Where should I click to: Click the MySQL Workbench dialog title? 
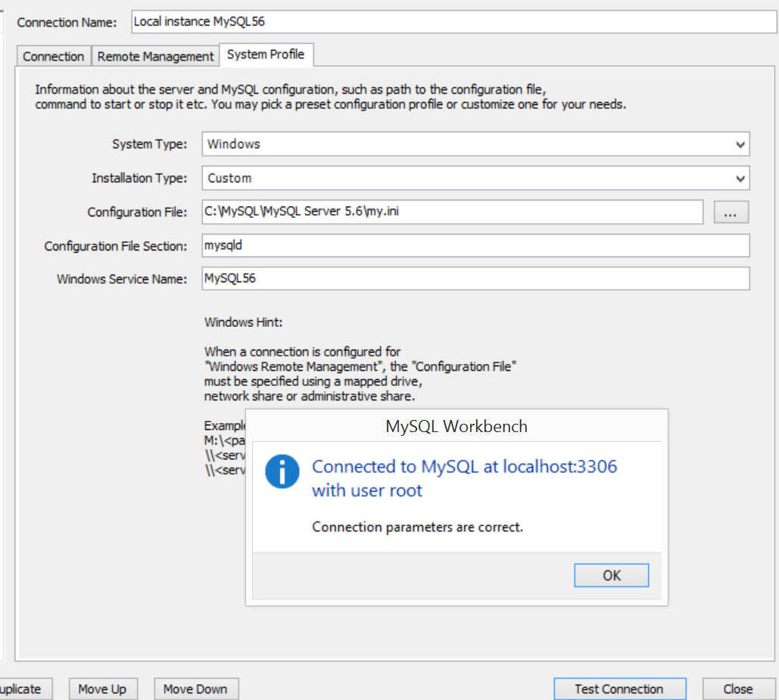[456, 427]
